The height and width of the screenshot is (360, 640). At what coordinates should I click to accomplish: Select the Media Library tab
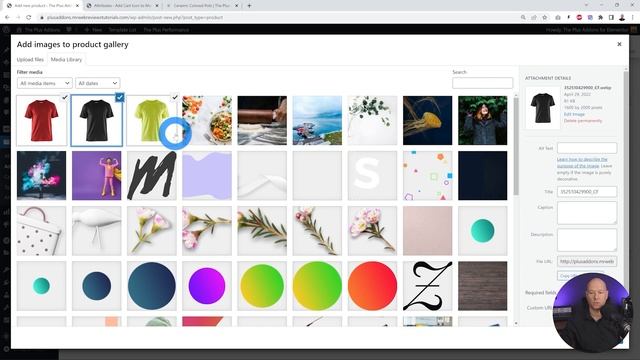(x=66, y=60)
